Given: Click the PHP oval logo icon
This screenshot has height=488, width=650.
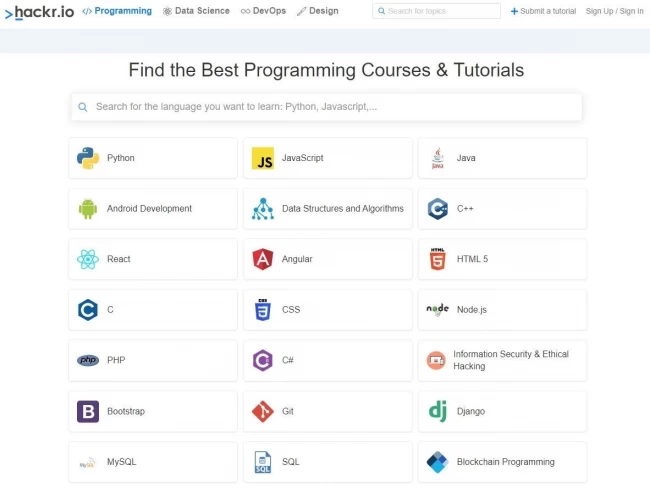Looking at the screenshot, I should tap(88, 360).
